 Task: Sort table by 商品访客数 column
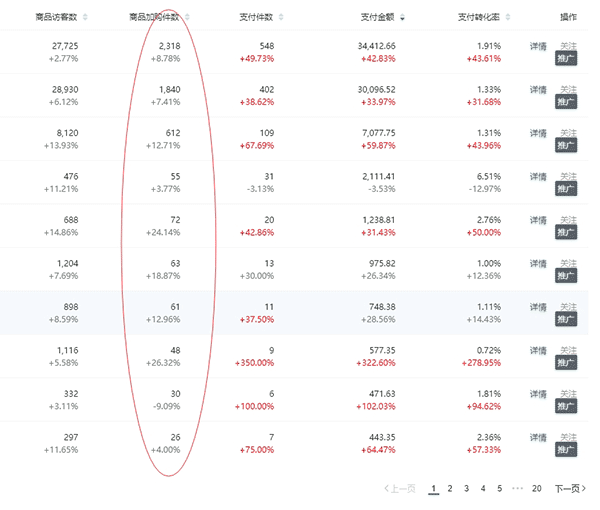pyautogui.click(x=85, y=17)
